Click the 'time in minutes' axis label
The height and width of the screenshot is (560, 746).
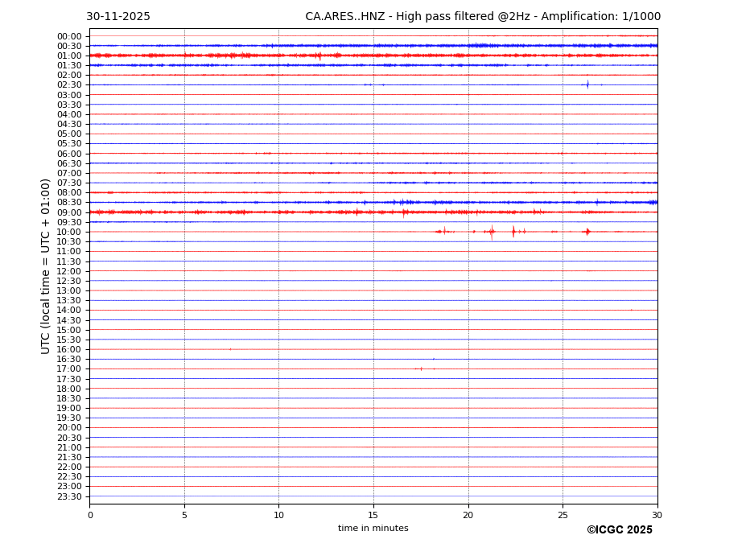tap(373, 529)
